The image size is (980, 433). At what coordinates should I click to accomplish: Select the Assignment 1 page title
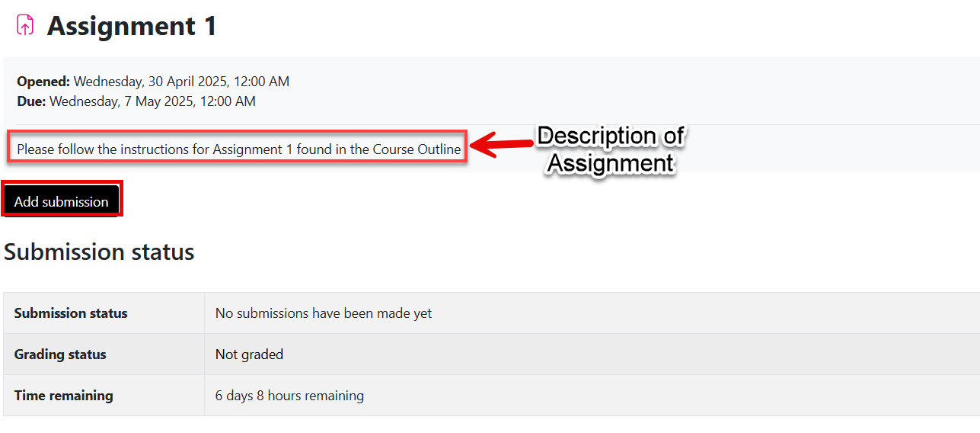click(x=132, y=26)
